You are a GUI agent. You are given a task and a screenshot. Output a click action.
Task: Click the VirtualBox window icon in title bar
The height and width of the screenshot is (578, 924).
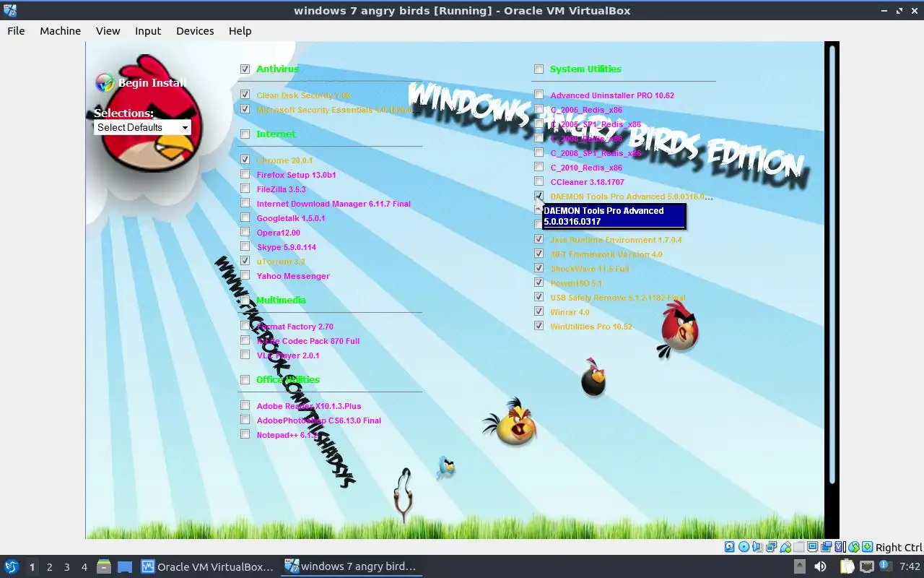[10, 10]
